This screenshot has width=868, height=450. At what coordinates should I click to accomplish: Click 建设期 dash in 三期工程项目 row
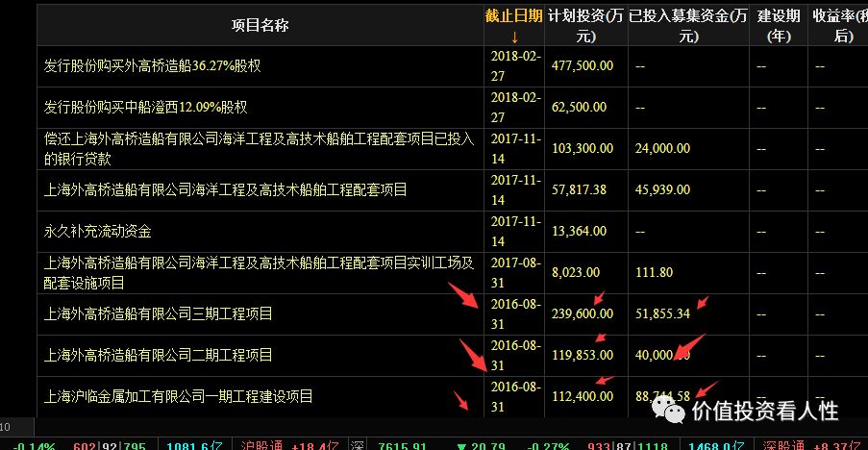pyautogui.click(x=761, y=314)
